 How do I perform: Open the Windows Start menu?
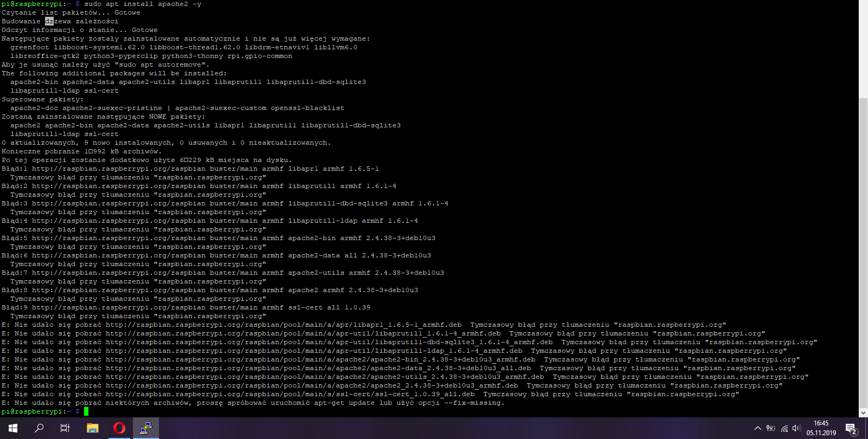click(13, 428)
